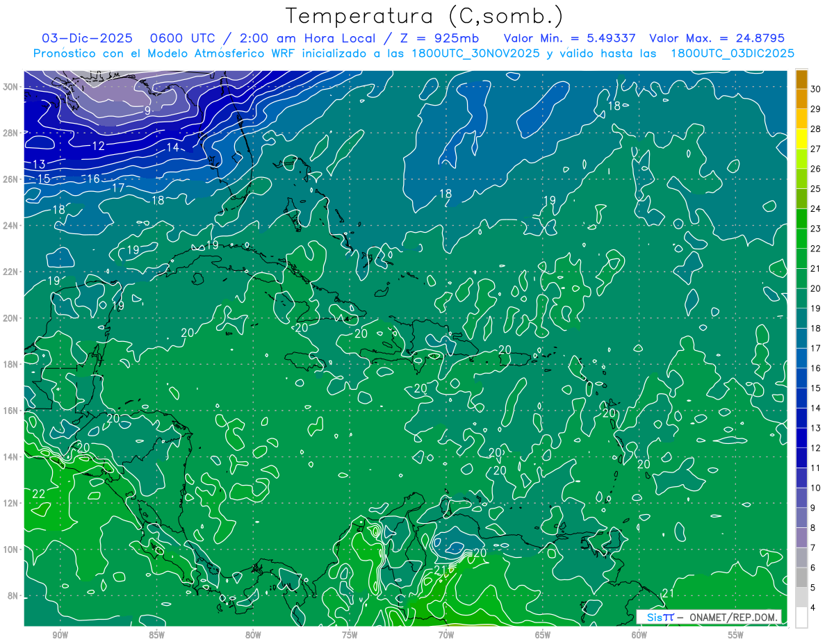834x644 pixels.
Task: Click the "18N" latitude label
Action: pos(12,364)
